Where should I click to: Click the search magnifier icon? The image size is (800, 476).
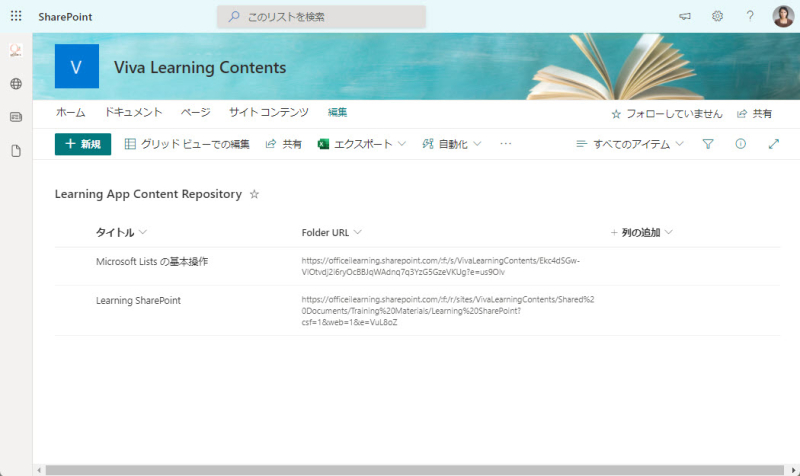234,17
